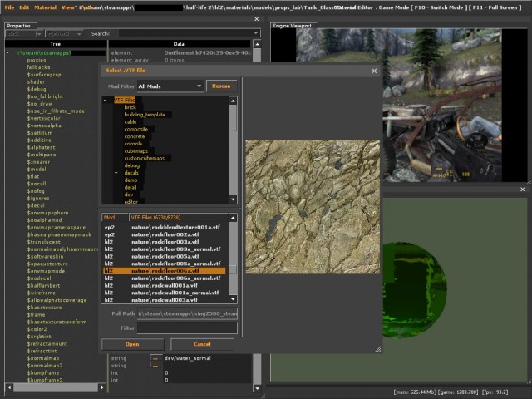Expand the decals folder node
This screenshot has height=399, width=532.
click(x=116, y=173)
